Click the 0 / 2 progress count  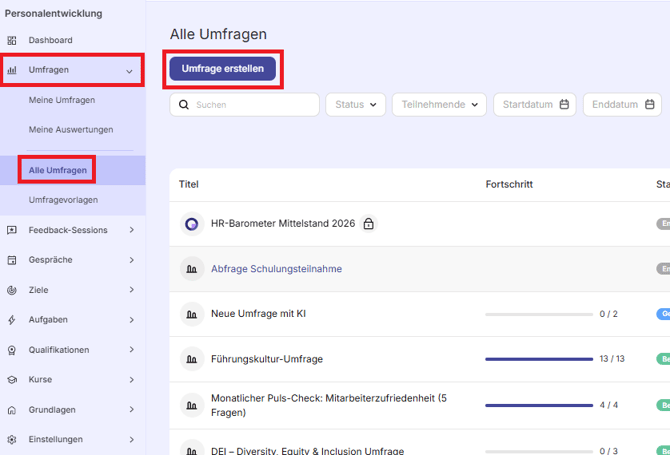(608, 314)
